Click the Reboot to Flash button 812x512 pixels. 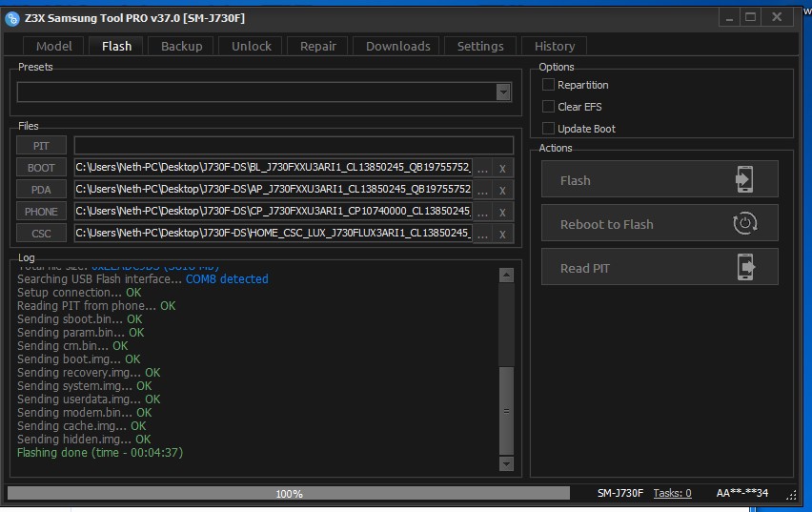coord(660,223)
